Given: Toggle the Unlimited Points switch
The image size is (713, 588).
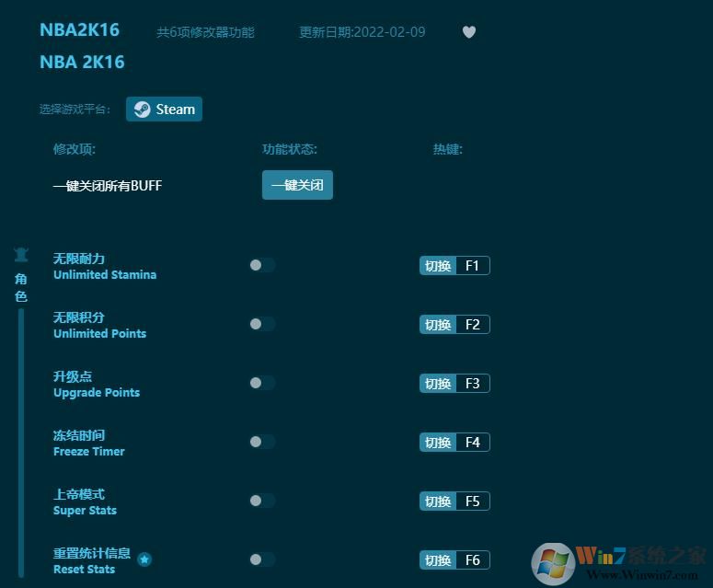Looking at the screenshot, I should point(262,324).
